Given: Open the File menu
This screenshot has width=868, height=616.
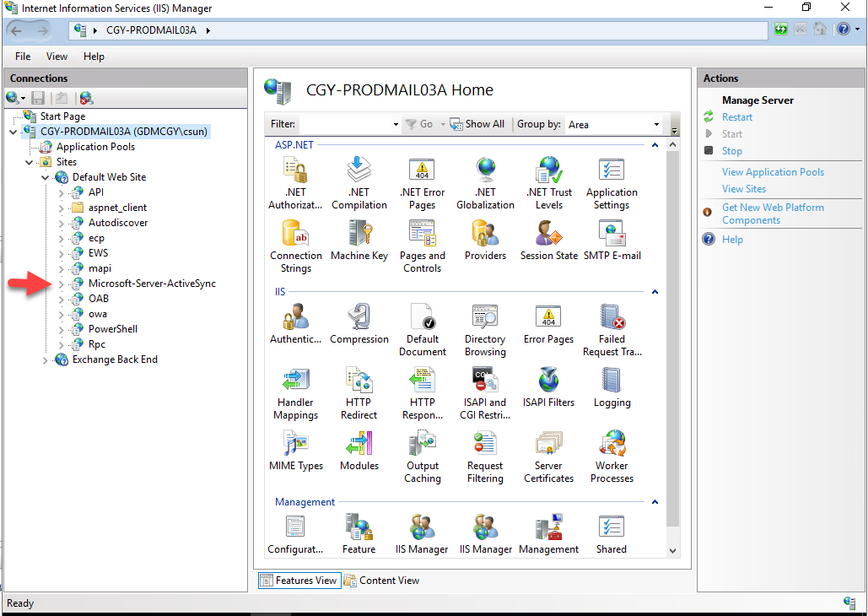Looking at the screenshot, I should pyautogui.click(x=23, y=57).
